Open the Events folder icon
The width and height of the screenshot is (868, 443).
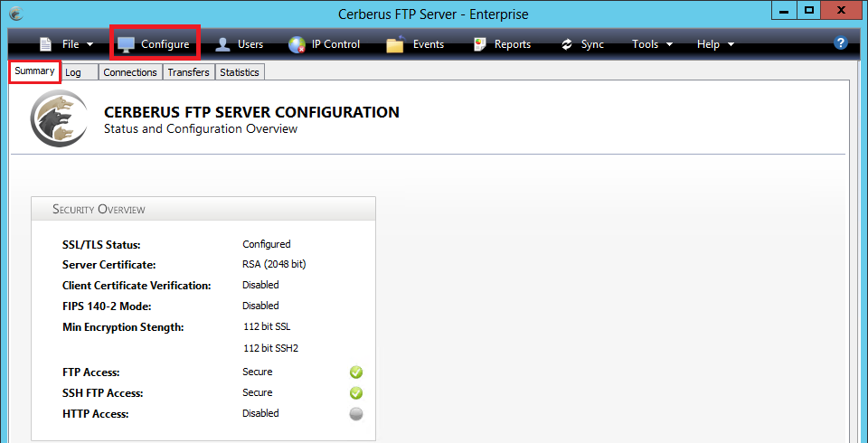tap(395, 44)
